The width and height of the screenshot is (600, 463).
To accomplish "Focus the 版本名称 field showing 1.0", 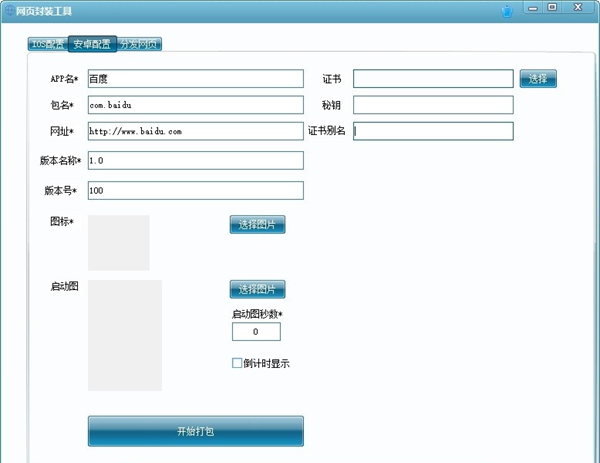I will click(x=196, y=160).
